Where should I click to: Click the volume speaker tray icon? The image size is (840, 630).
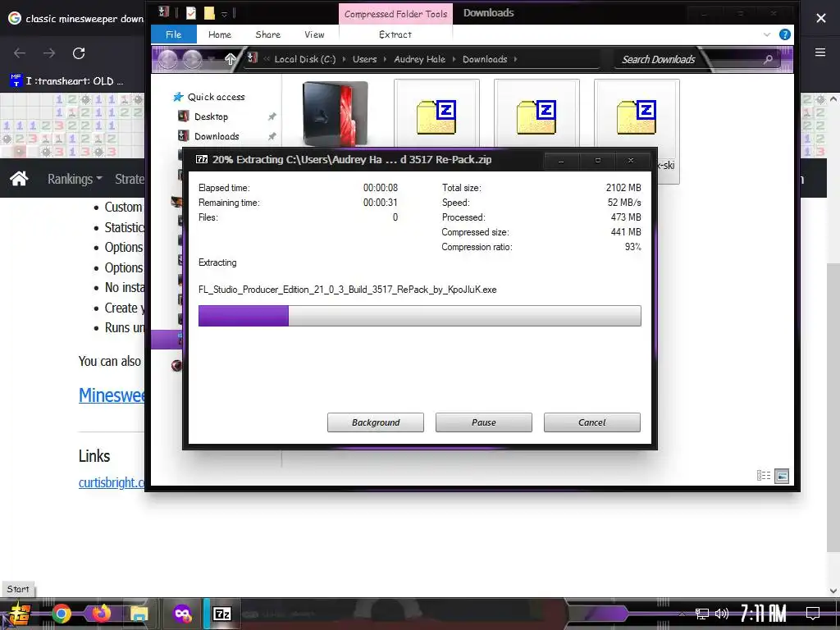722,614
